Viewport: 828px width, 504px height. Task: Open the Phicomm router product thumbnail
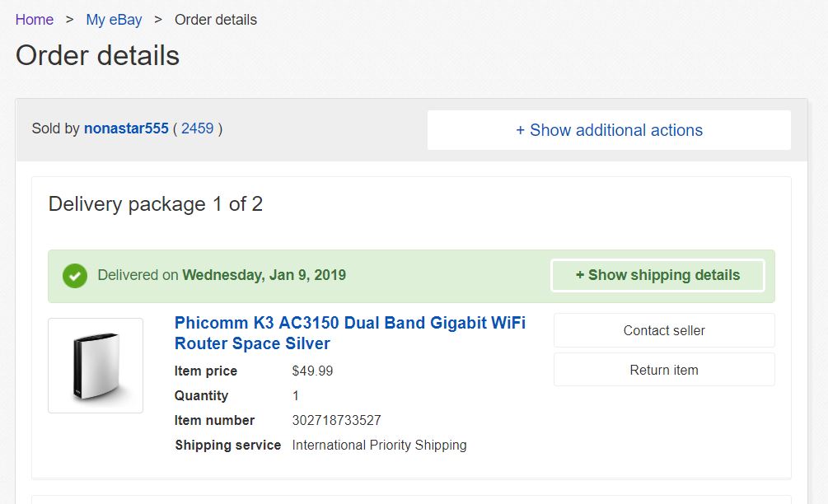[96, 366]
